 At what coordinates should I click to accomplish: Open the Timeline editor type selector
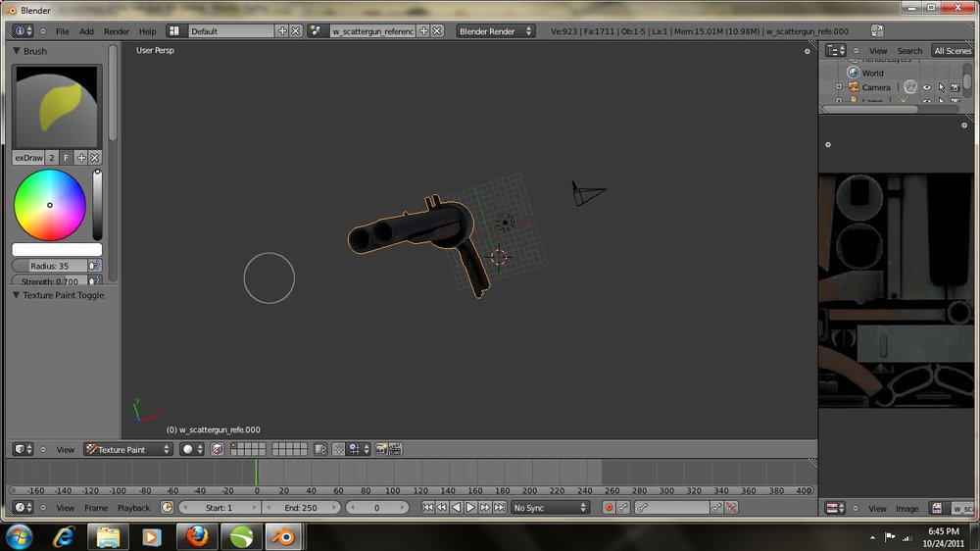[x=24, y=508]
